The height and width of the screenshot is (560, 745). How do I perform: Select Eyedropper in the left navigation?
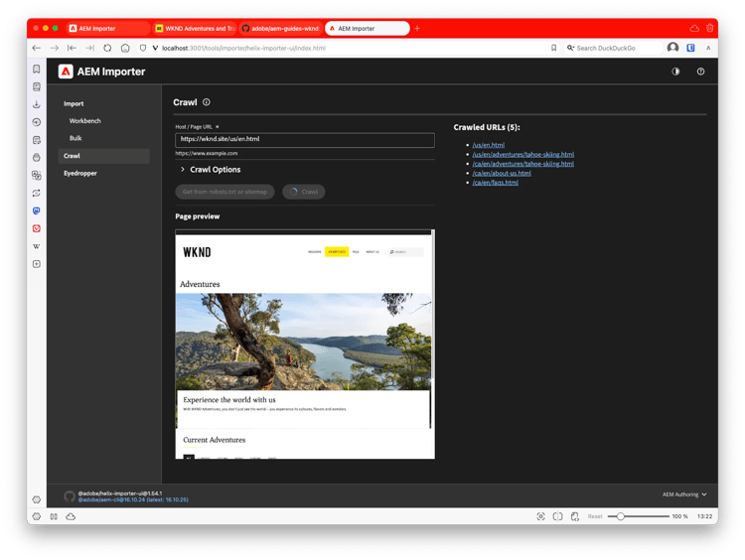[80, 174]
